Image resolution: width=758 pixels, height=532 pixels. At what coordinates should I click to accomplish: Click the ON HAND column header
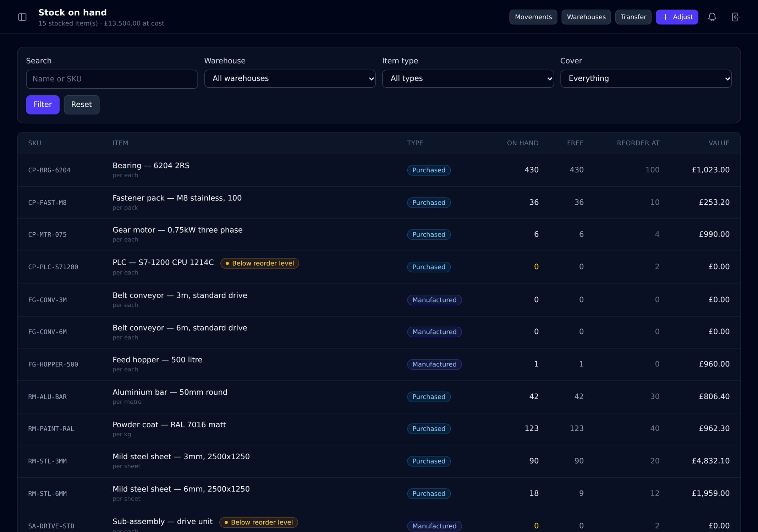[523, 143]
